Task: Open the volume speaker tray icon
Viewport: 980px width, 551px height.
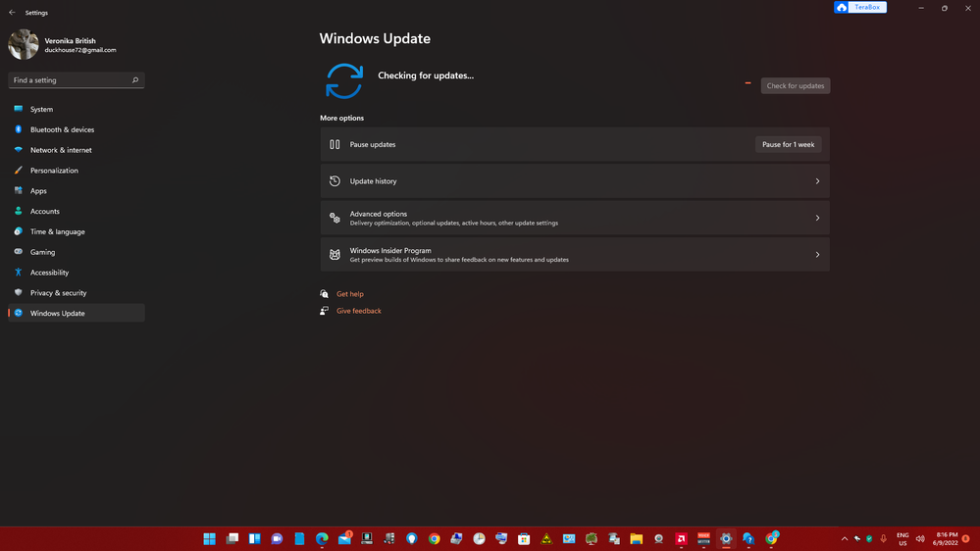Action: (920, 538)
